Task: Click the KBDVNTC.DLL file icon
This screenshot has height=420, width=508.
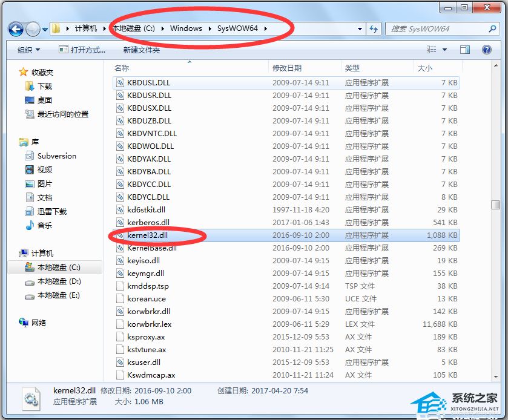Action: 120,133
